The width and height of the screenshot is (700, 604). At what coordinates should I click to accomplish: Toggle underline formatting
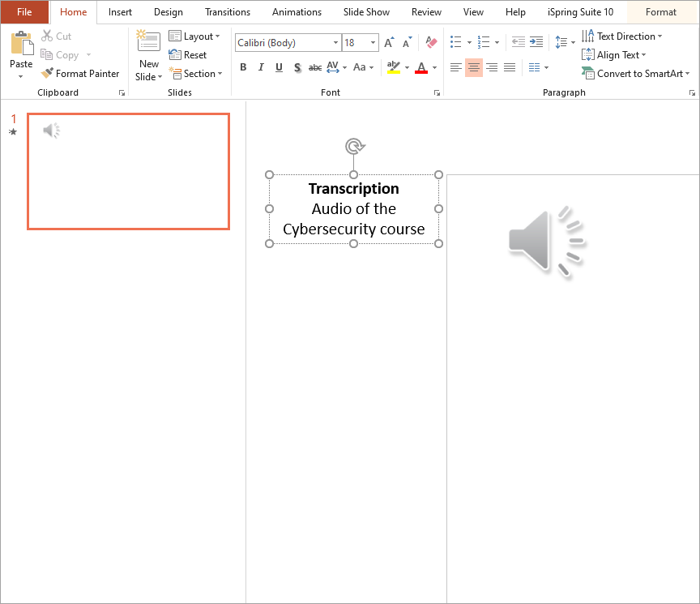[278, 67]
